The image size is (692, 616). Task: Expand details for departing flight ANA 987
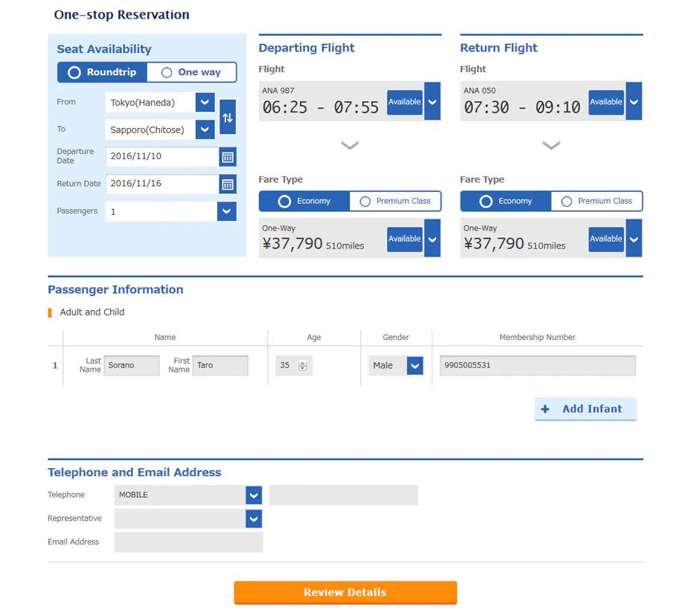[x=350, y=144]
